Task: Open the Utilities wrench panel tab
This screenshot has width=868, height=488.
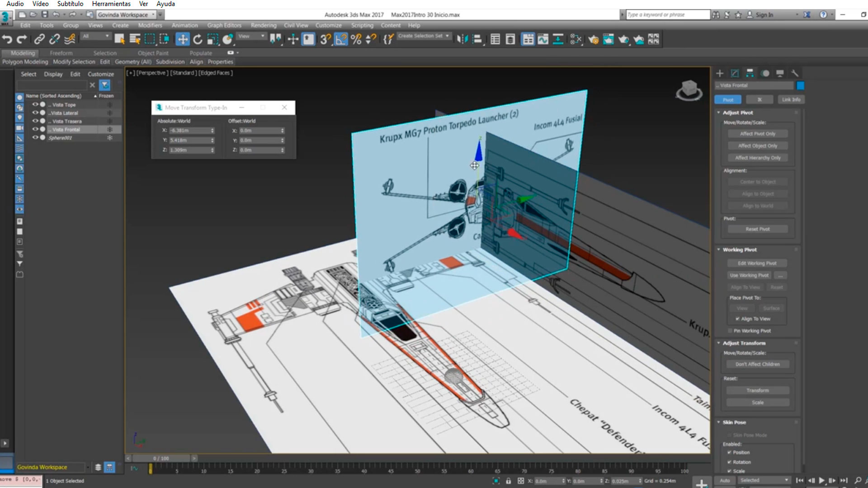Action: pos(795,73)
